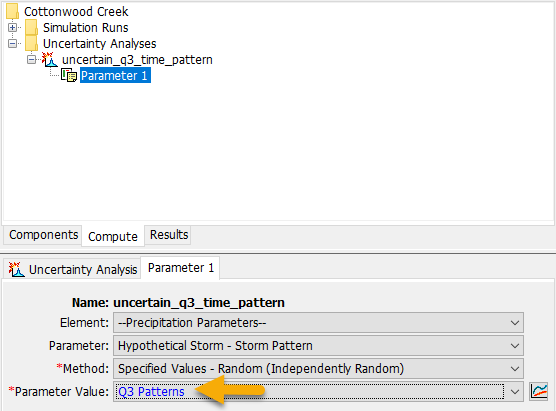
Task: Open the Element dropdown arrow
Action: pyautogui.click(x=515, y=323)
